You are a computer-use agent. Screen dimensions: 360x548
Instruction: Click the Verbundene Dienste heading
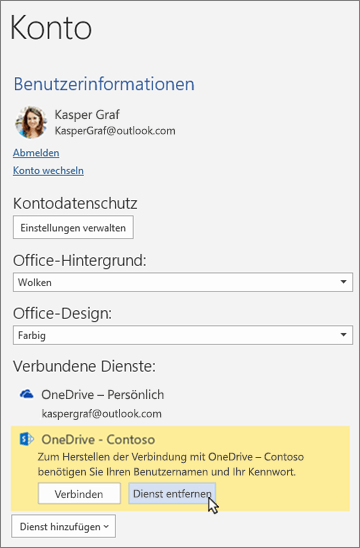84,366
